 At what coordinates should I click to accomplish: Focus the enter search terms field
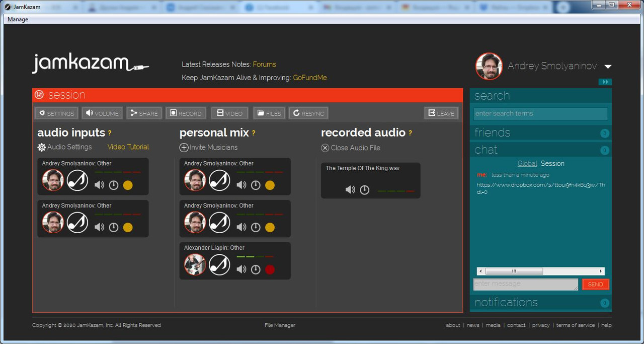pos(541,114)
